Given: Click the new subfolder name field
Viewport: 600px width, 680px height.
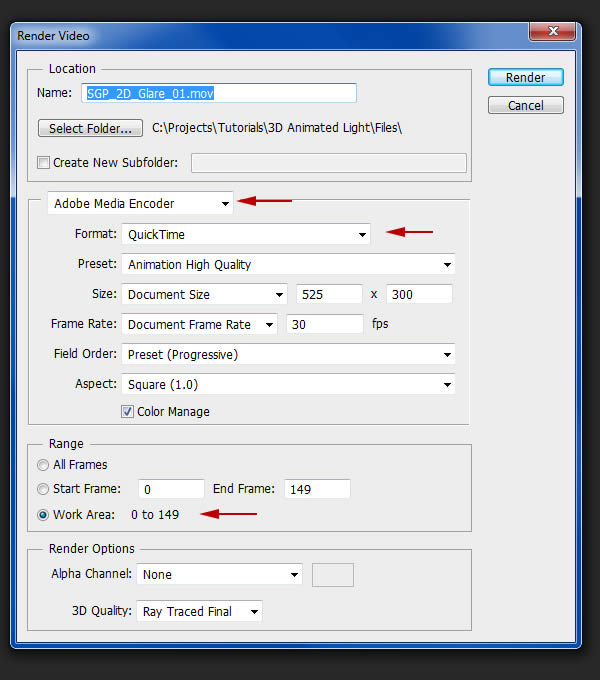Looking at the screenshot, I should click(x=329, y=163).
